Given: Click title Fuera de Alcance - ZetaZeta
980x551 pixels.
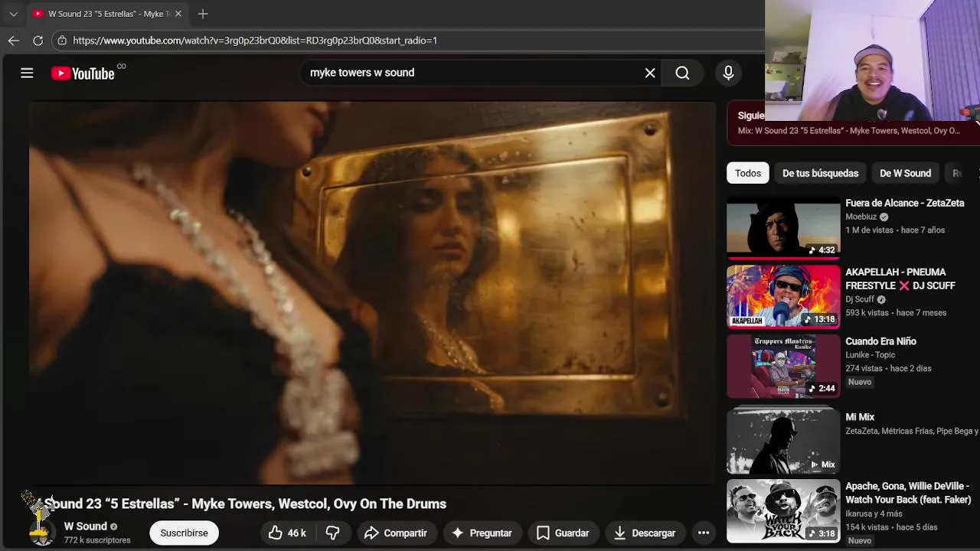Looking at the screenshot, I should [905, 203].
